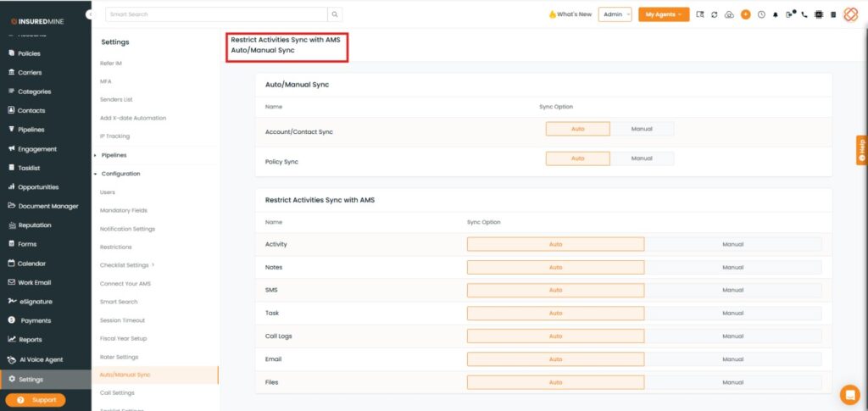Click the orange plus add icon
This screenshot has width=868, height=411.
click(x=746, y=14)
